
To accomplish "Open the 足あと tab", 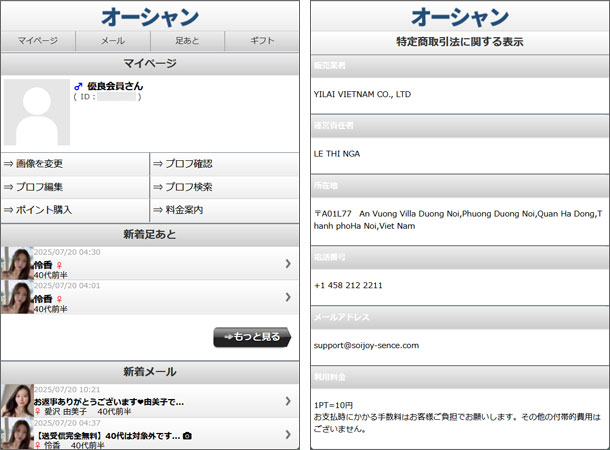I will coord(187,41).
